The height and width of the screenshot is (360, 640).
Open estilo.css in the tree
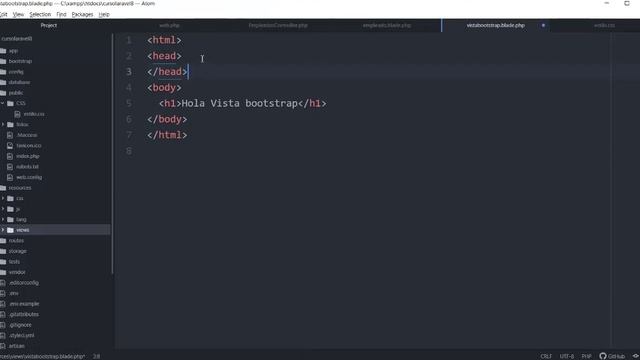[x=34, y=114]
